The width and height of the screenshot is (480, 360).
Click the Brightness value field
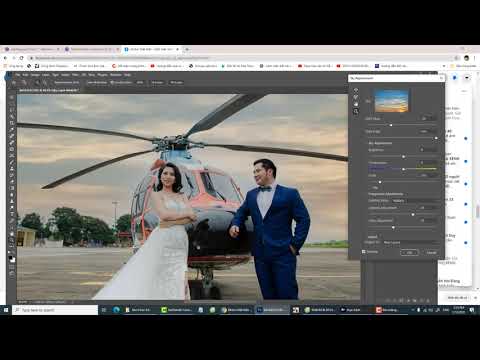pos(427,150)
